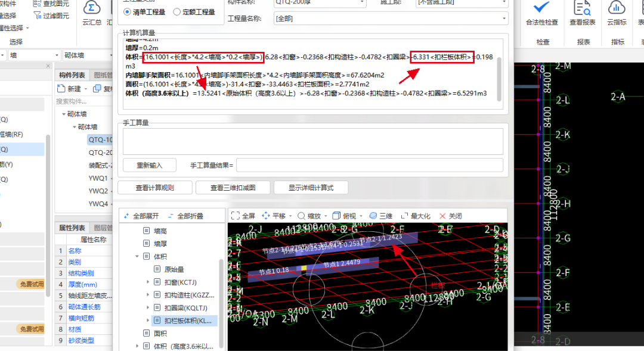
Task: Click the 查看三维扣减图 button
Action: pyautogui.click(x=233, y=188)
